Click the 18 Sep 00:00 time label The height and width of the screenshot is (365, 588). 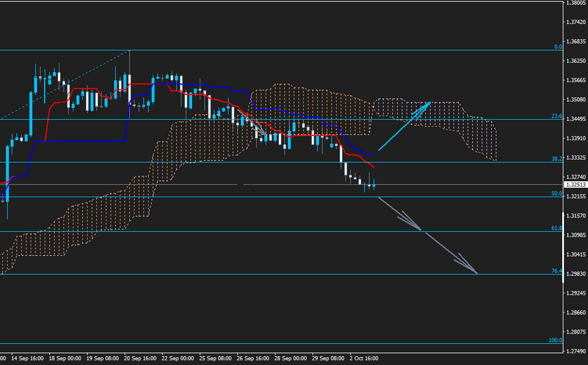pos(65,359)
